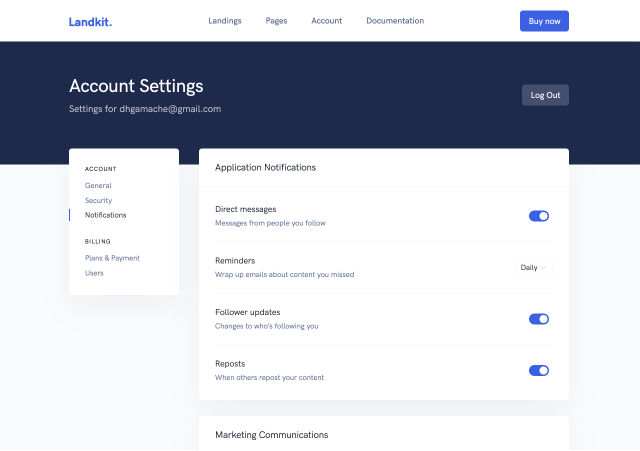Click the Landkit logo
Screen dimensions: 640x451
pyautogui.click(x=90, y=21)
